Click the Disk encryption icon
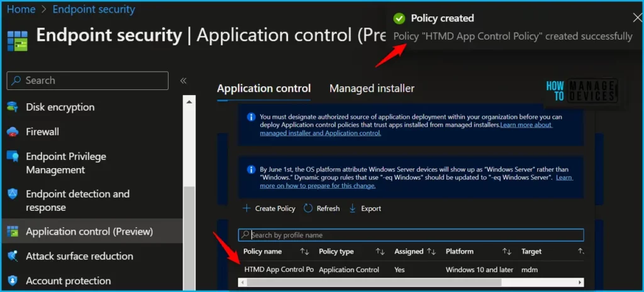This screenshot has height=292, width=644. pos(13,107)
